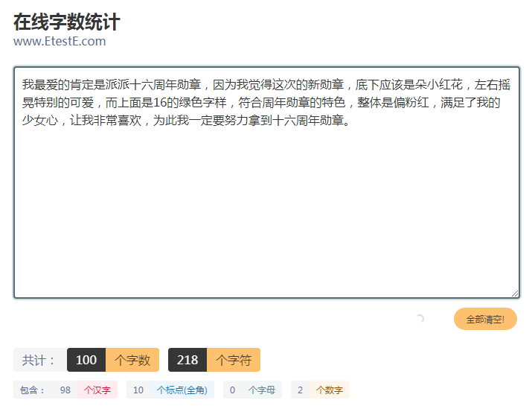Click the 个字符 label badge

coord(234,360)
